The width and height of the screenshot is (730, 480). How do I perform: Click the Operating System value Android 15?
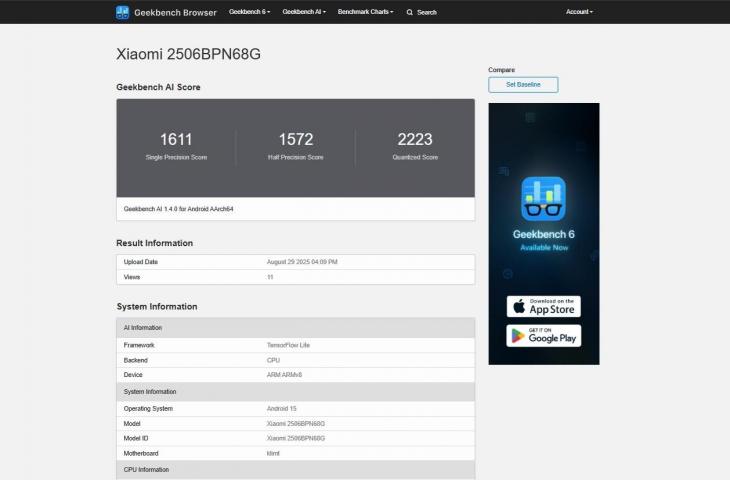(281, 408)
